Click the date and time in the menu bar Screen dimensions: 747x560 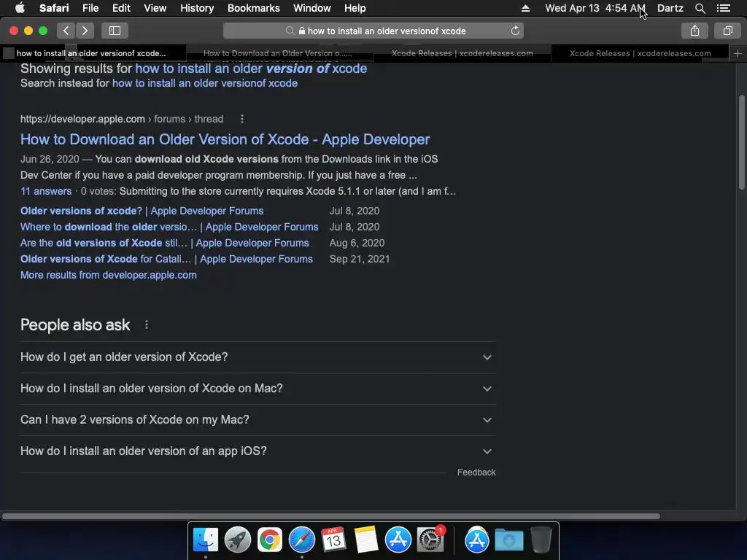595,8
